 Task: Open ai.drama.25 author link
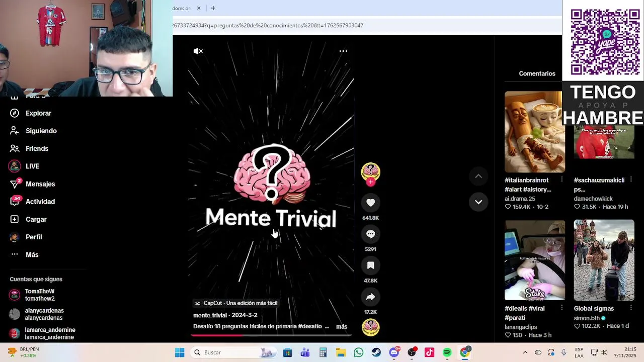[x=520, y=199]
